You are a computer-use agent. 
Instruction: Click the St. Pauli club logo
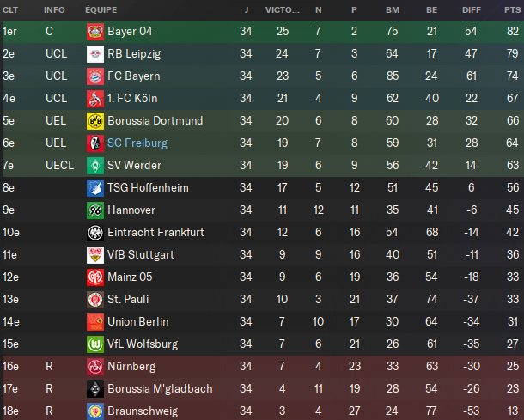click(95, 299)
